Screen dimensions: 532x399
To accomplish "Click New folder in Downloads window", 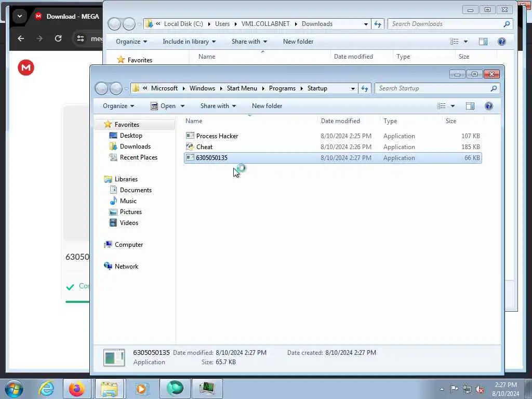I will point(298,42).
